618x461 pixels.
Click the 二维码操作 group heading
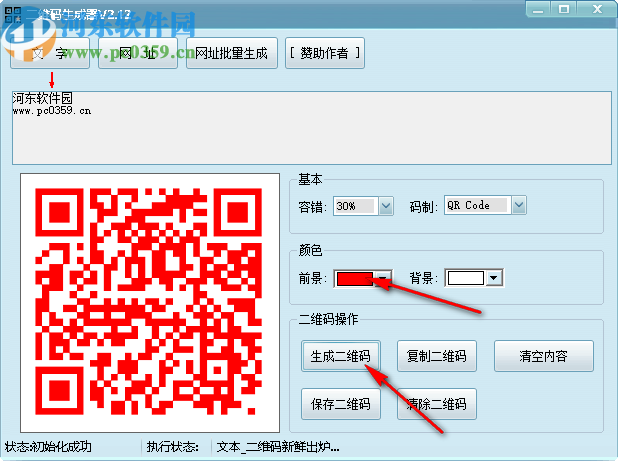[328, 319]
